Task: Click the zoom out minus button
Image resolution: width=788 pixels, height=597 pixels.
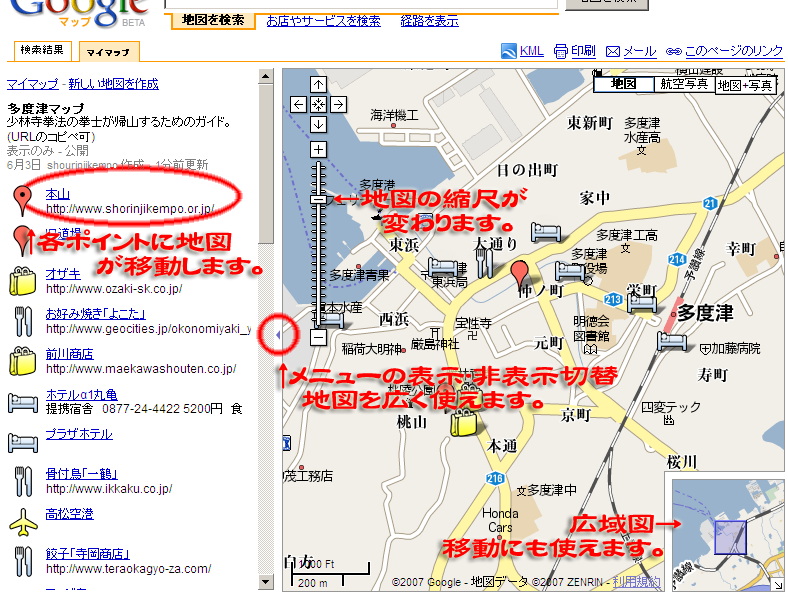Action: pyautogui.click(x=318, y=338)
